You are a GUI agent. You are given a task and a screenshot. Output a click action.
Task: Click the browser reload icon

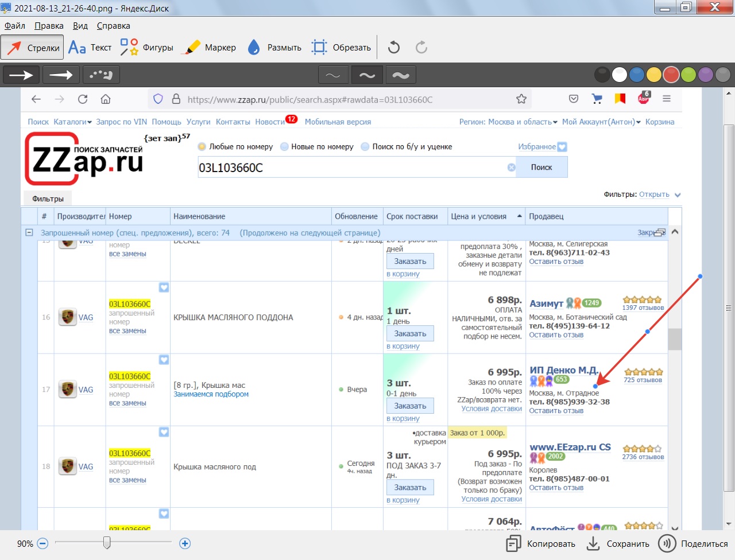(x=83, y=99)
